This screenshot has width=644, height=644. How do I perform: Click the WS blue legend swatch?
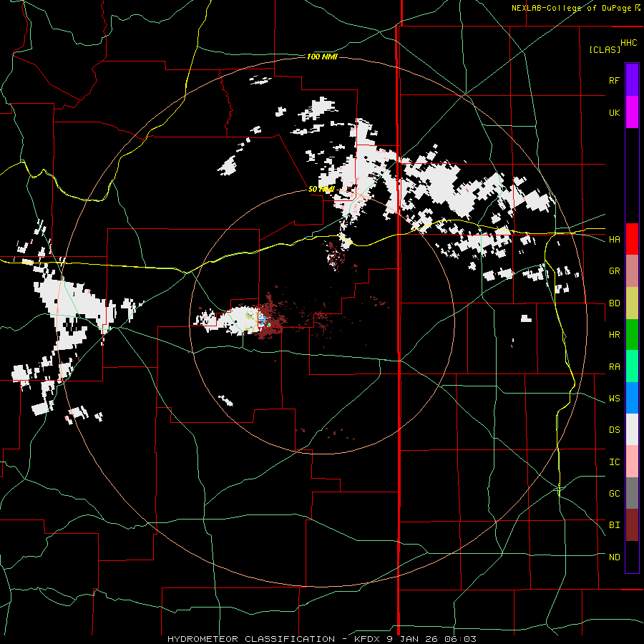(x=632, y=398)
